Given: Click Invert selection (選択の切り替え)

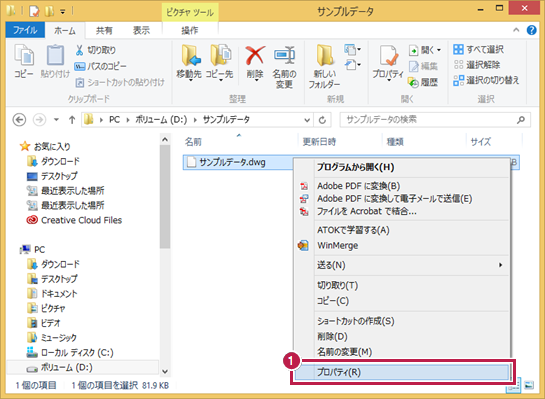Looking at the screenshot, I should 486,80.
